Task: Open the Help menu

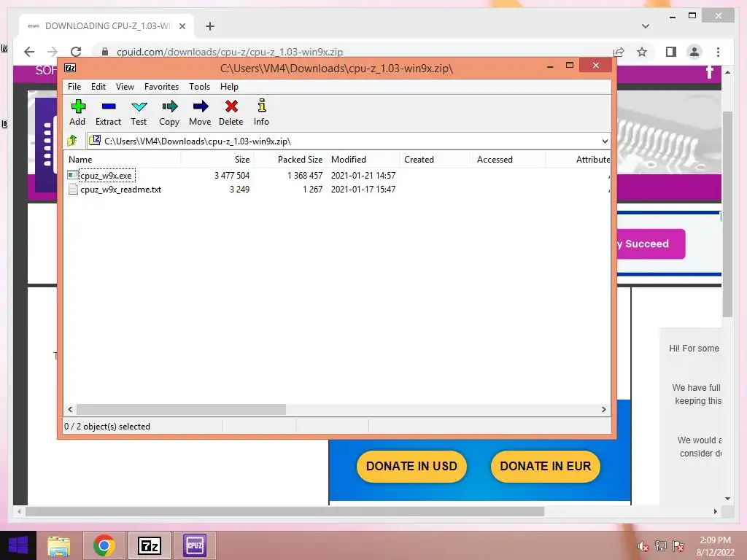Action: coord(229,87)
